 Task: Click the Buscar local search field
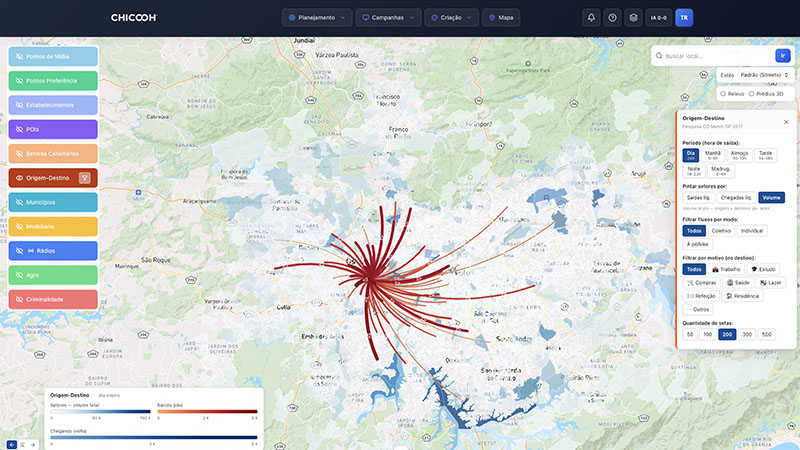tap(718, 56)
